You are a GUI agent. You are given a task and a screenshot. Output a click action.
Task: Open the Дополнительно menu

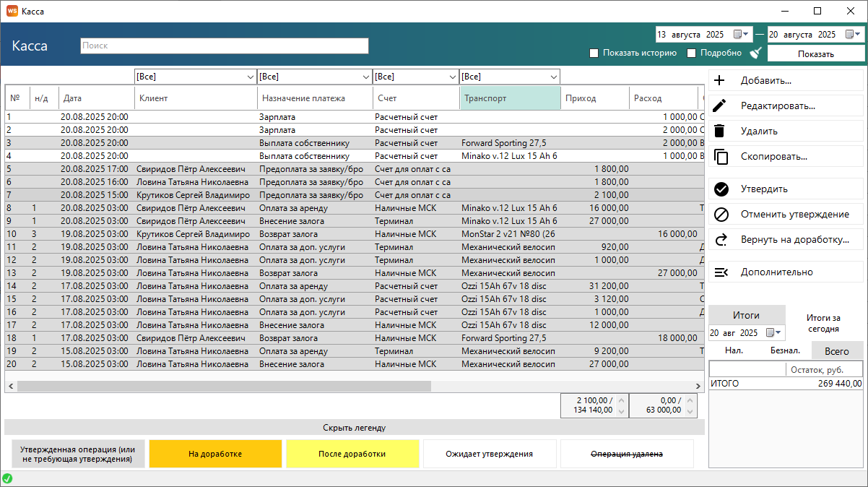coord(776,272)
